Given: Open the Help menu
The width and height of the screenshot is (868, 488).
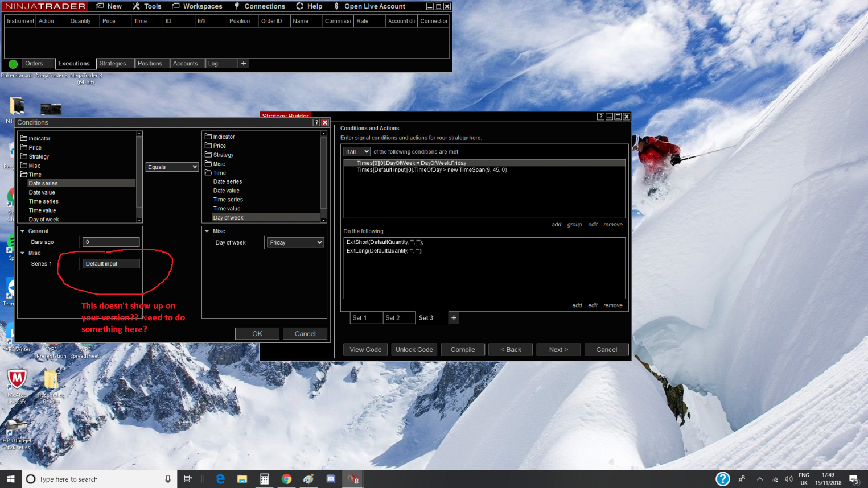Looking at the screenshot, I should click(309, 6).
